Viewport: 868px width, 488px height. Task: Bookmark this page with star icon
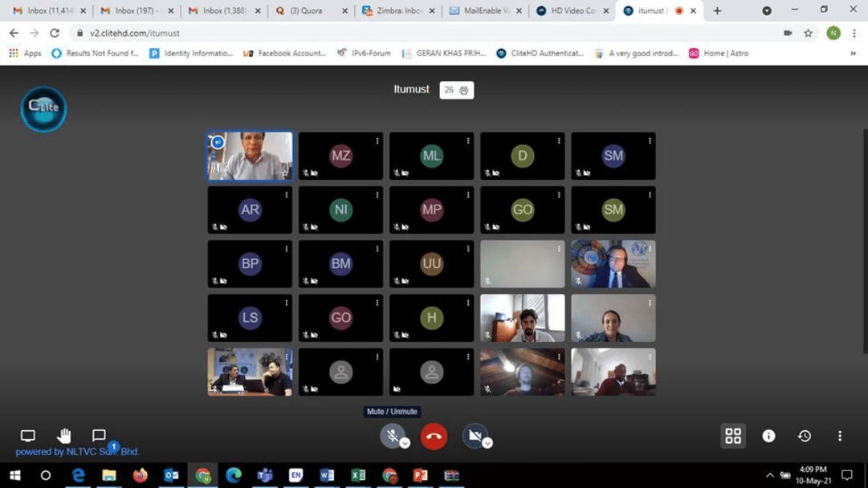(x=809, y=33)
